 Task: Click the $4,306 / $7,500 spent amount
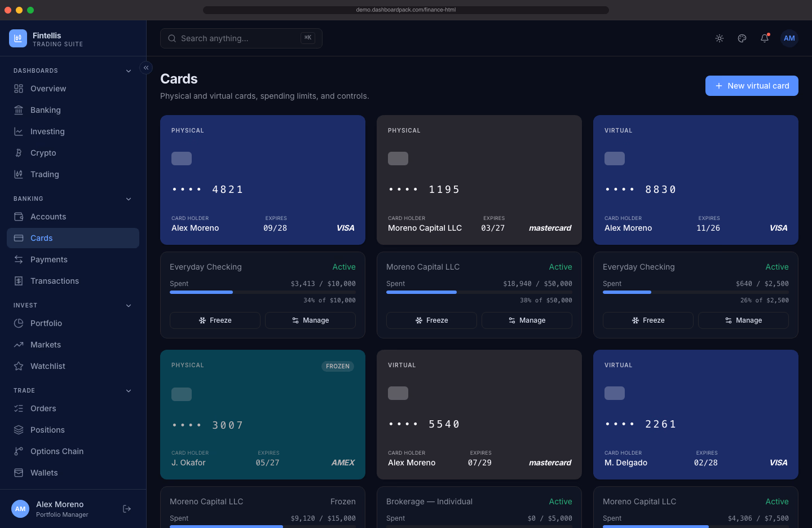(x=758, y=518)
